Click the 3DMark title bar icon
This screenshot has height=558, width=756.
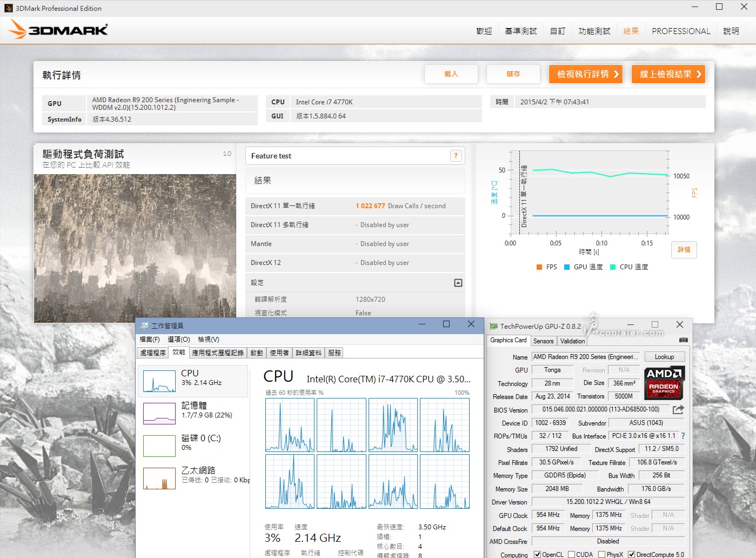coord(9,8)
